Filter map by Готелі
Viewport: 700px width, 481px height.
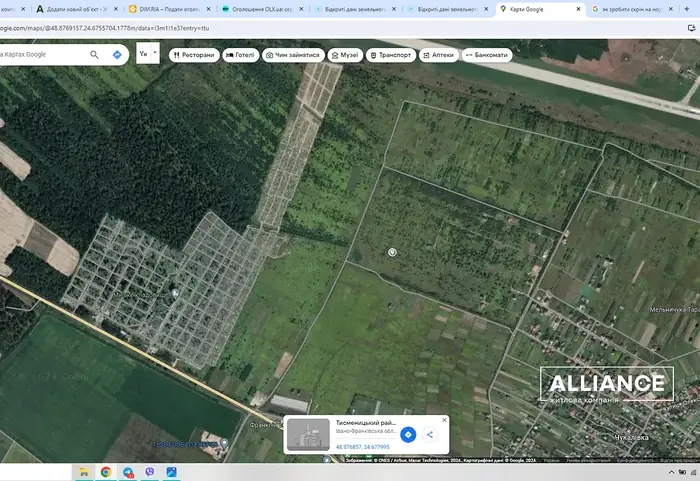click(x=241, y=55)
